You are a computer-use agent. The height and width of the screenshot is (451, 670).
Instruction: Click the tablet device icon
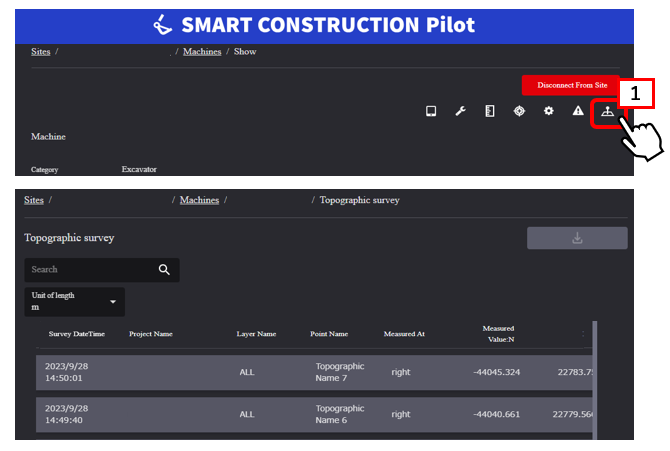431,111
